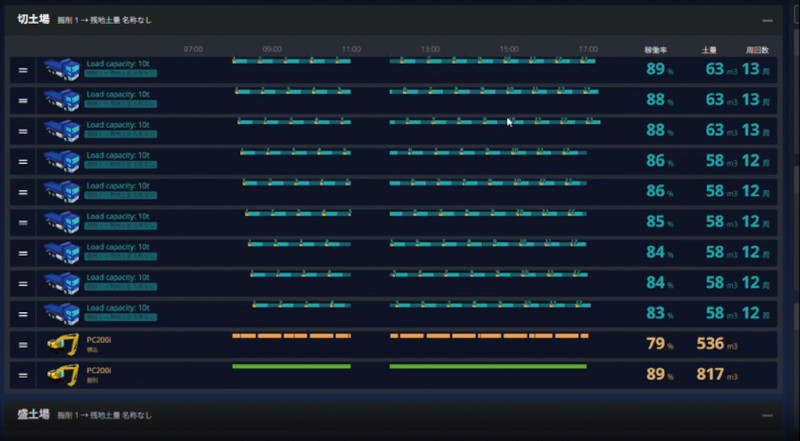Click the 切土場 section title

pyautogui.click(x=34, y=20)
